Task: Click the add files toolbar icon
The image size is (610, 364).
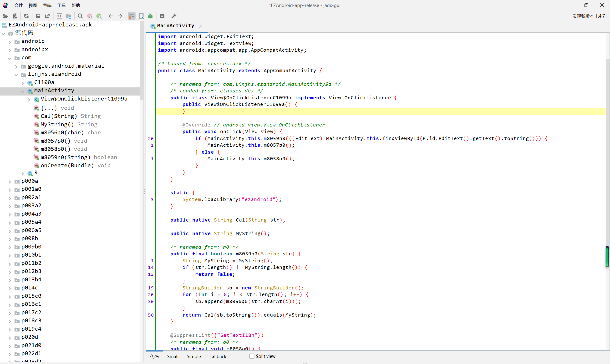Action: 15,16
